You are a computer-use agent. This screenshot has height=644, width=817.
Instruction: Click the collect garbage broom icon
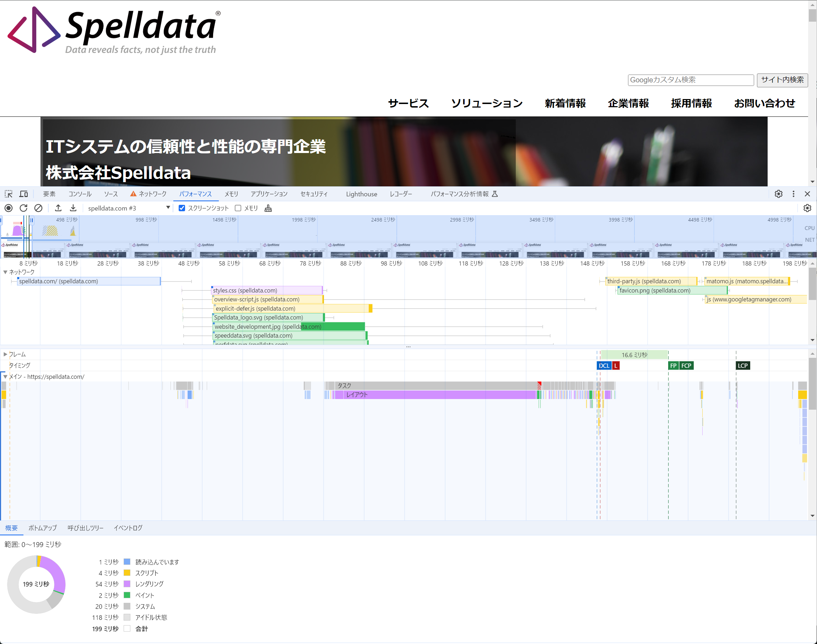click(268, 208)
